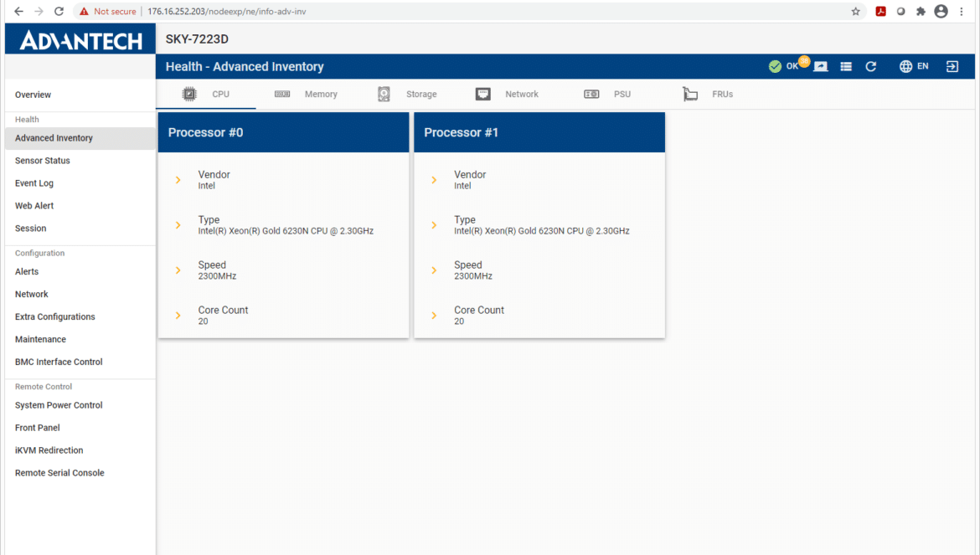Open Network configuration in sidebar
The image size is (980, 555).
[x=80, y=294]
